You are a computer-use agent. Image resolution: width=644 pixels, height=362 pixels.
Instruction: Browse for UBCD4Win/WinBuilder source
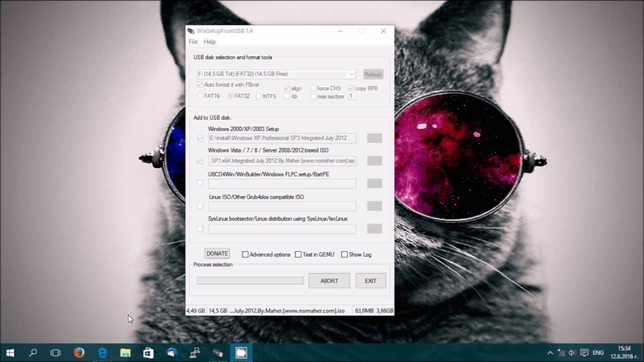(374, 184)
